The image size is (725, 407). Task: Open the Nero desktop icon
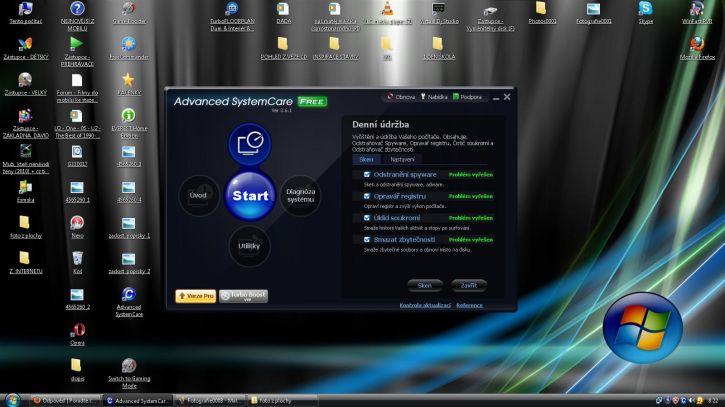77,227
